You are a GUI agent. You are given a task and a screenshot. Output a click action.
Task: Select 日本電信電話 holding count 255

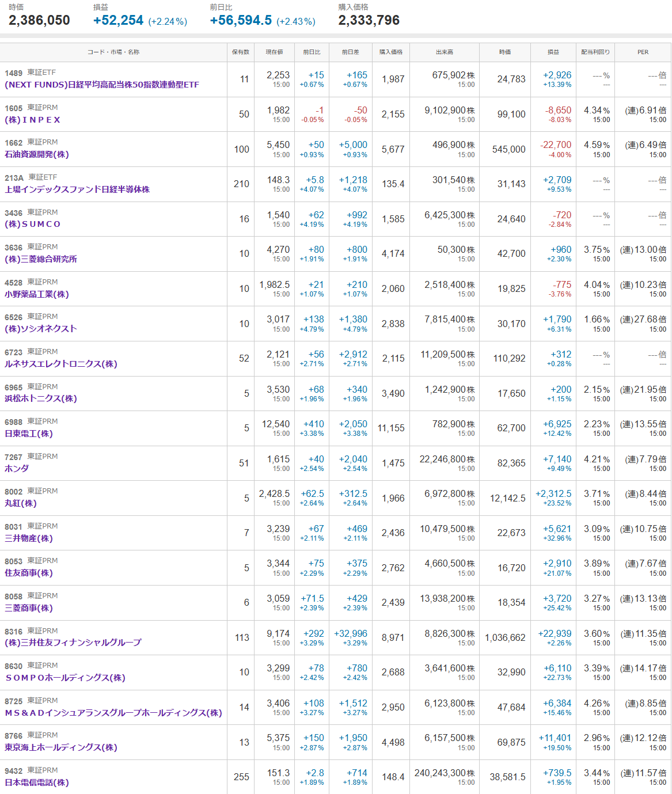pyautogui.click(x=241, y=777)
